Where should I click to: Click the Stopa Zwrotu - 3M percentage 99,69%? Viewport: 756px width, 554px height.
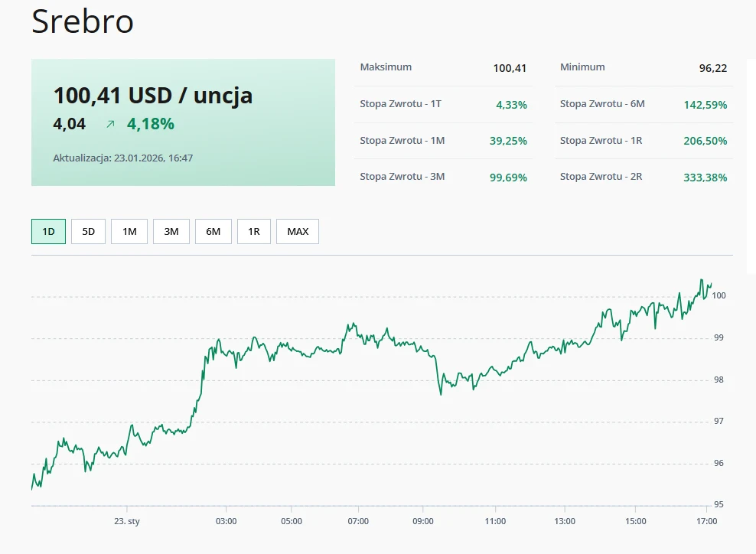[508, 178]
